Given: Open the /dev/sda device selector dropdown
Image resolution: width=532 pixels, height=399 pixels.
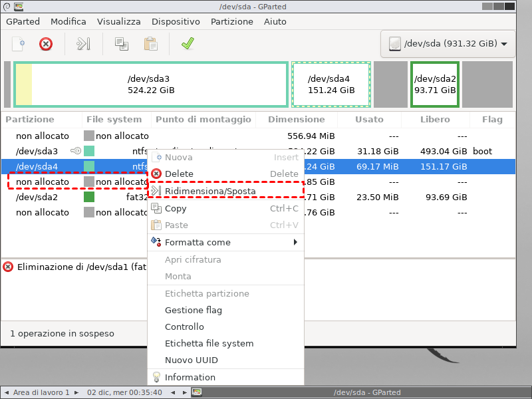Looking at the screenshot, I should tap(448, 44).
